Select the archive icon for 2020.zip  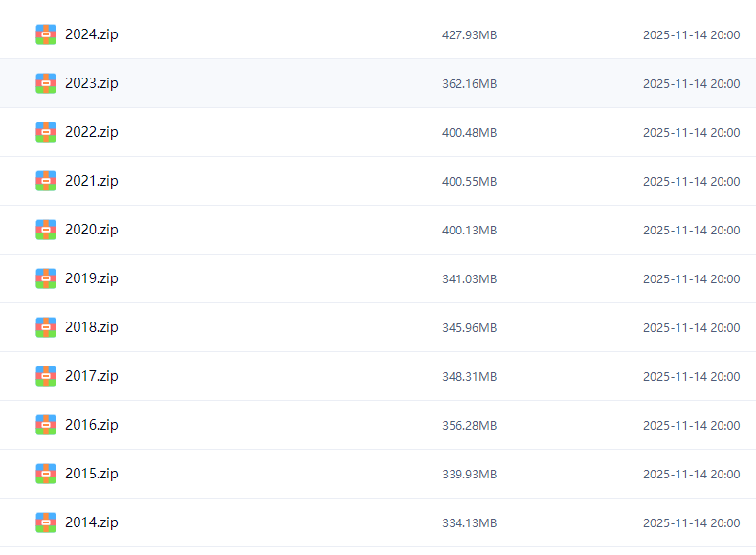[x=46, y=230]
